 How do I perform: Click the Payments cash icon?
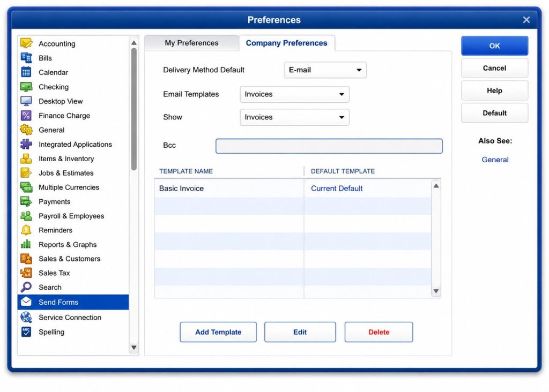point(26,201)
